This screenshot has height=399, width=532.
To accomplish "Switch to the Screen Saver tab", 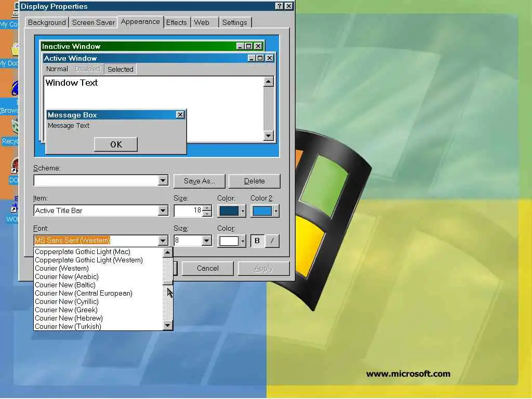I will coord(94,22).
